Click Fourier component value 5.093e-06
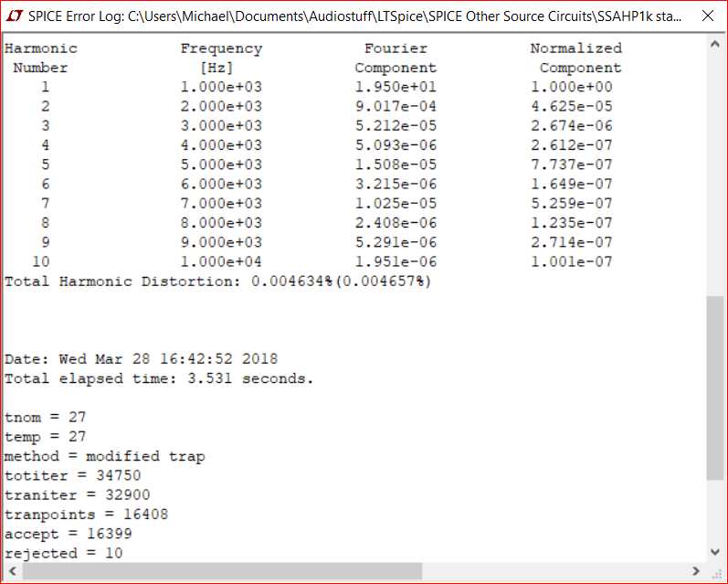 coord(396,145)
